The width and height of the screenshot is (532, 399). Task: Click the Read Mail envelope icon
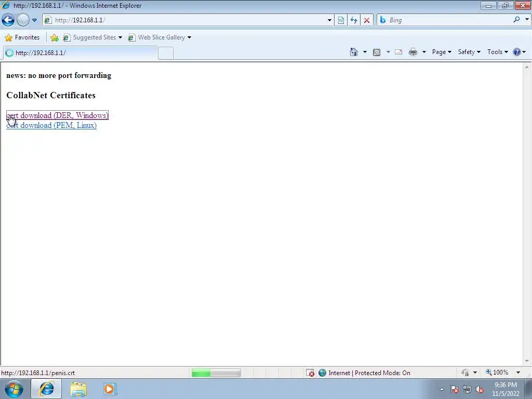398,52
